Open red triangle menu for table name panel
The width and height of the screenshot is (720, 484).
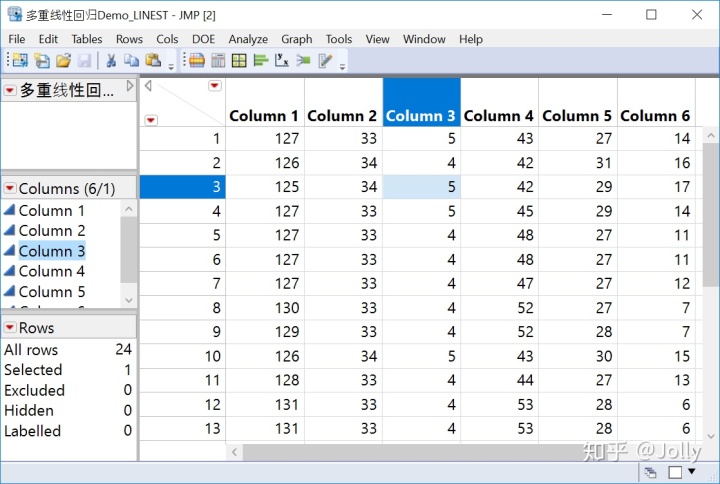click(10, 90)
